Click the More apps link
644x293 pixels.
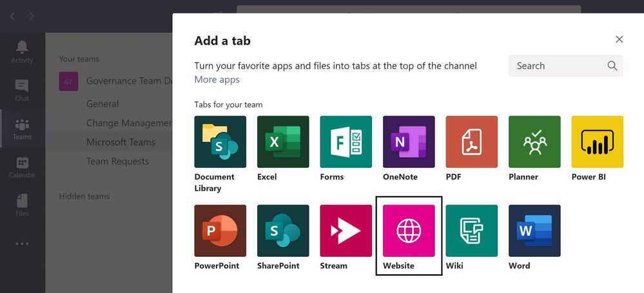tap(217, 79)
